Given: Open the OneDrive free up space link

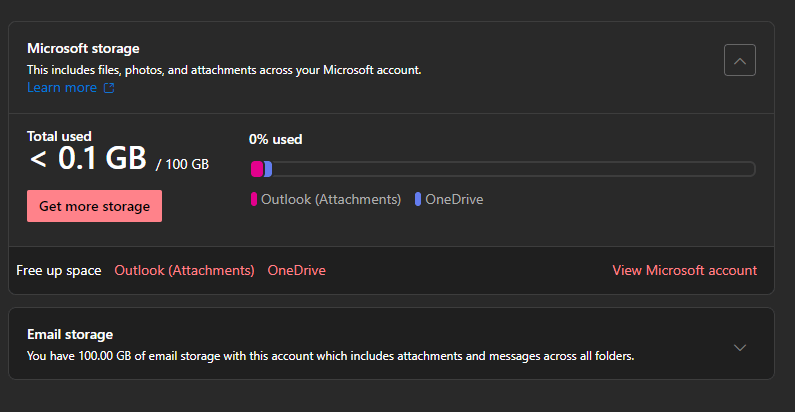Looking at the screenshot, I should click(297, 271).
